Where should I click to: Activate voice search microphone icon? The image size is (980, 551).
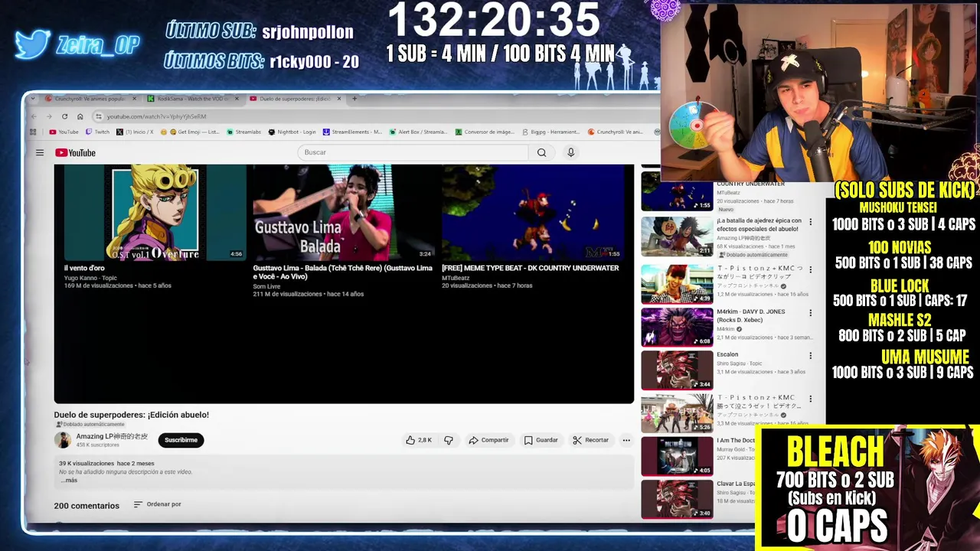[x=570, y=152]
